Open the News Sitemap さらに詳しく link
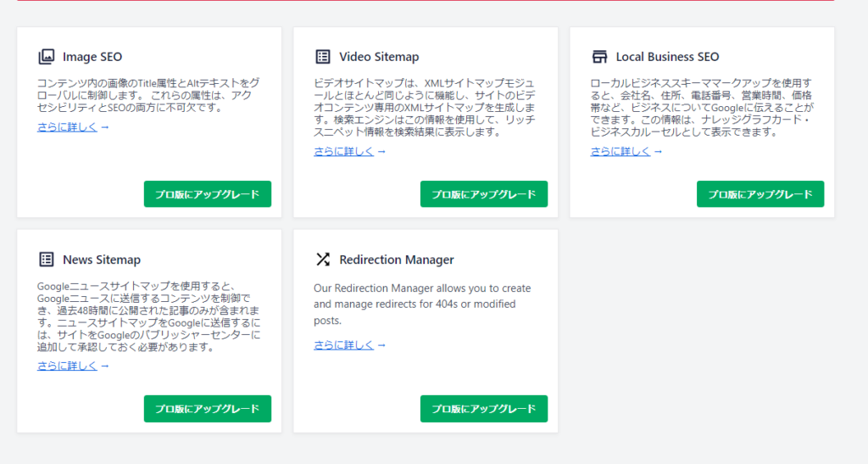Screen dimensions: 868x464 (x=68, y=366)
